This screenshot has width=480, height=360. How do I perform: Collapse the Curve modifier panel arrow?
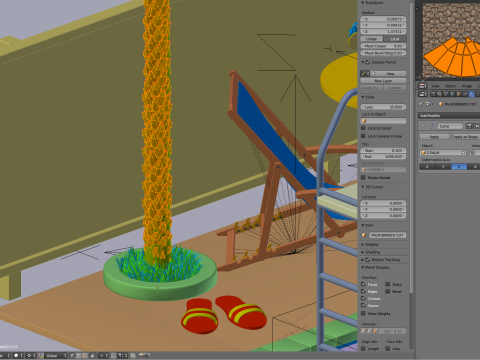(x=423, y=126)
